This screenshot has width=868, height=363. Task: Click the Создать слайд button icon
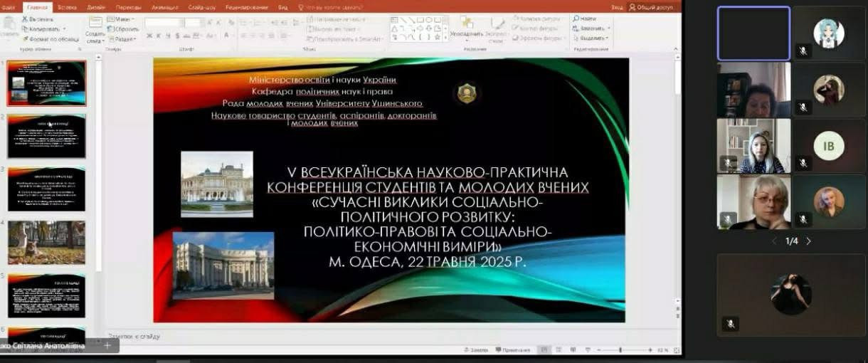(95, 23)
